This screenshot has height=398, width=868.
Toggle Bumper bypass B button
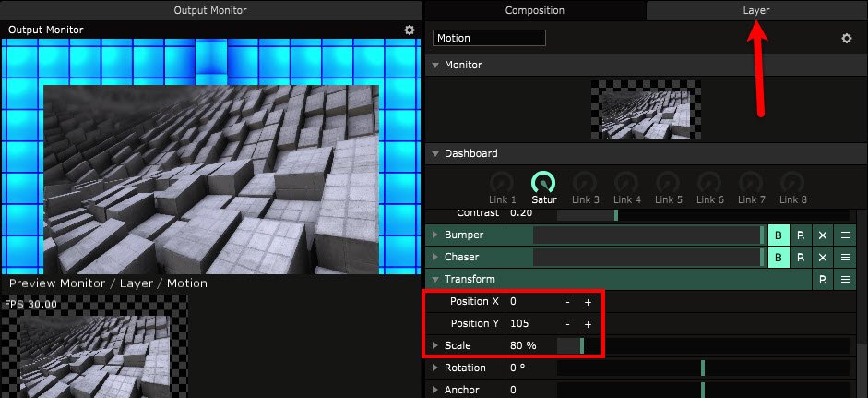point(778,235)
